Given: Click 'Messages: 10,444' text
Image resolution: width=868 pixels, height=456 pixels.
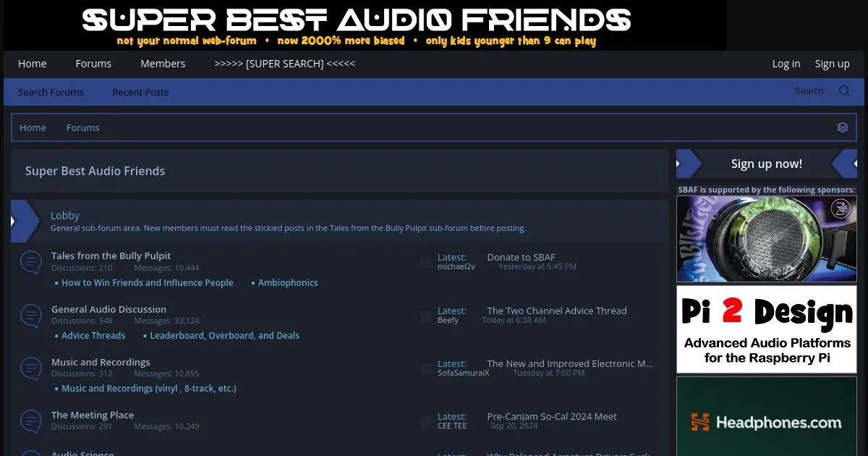Looking at the screenshot, I should 167,268.
